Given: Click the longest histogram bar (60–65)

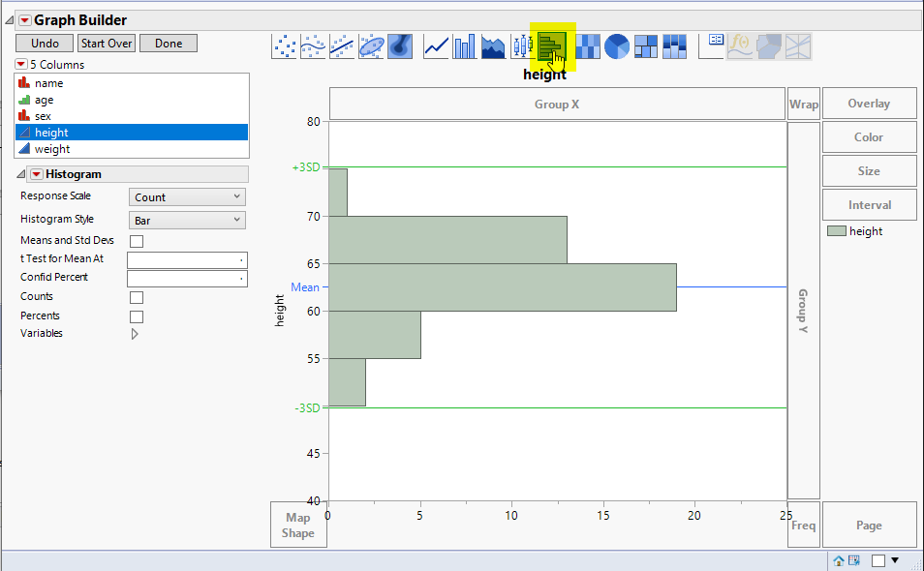Looking at the screenshot, I should tap(502, 287).
